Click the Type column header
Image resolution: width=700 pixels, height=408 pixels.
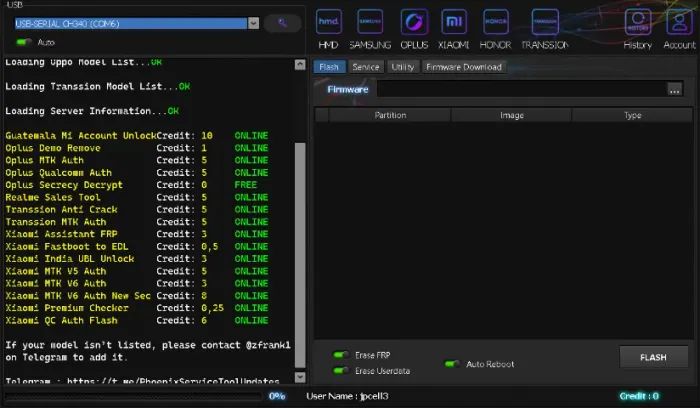633,115
